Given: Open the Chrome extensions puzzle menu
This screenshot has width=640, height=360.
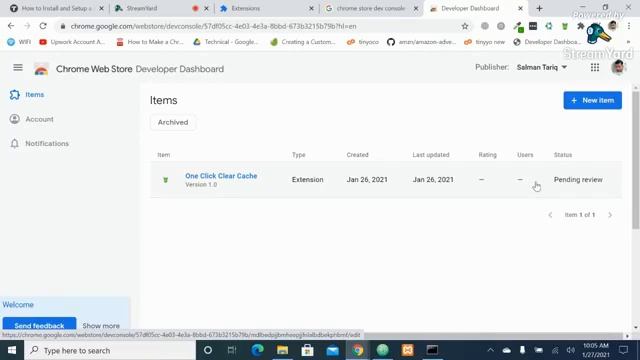Looking at the screenshot, I should click(580, 26).
